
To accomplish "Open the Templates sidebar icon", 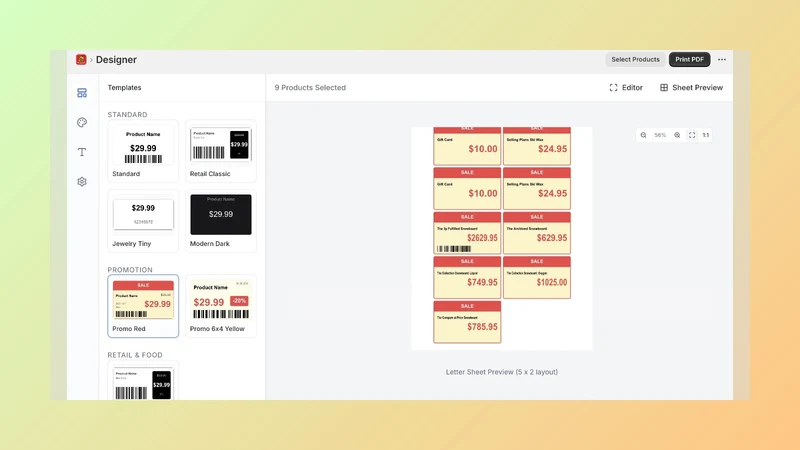I will [82, 93].
